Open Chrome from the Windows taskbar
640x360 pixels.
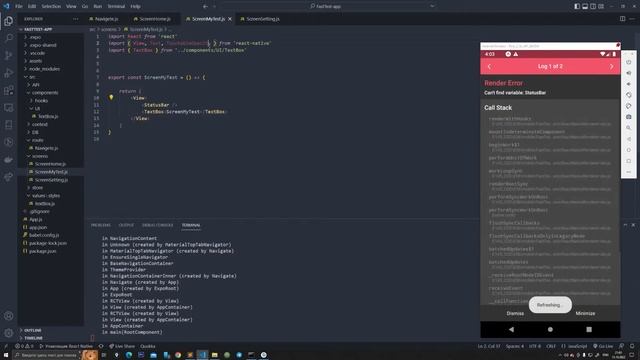click(x=178, y=355)
